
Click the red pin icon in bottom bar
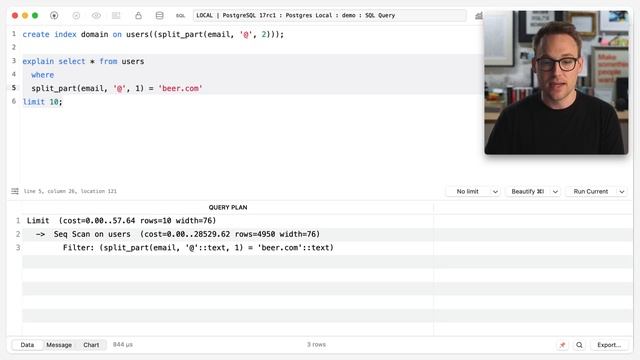click(562, 345)
